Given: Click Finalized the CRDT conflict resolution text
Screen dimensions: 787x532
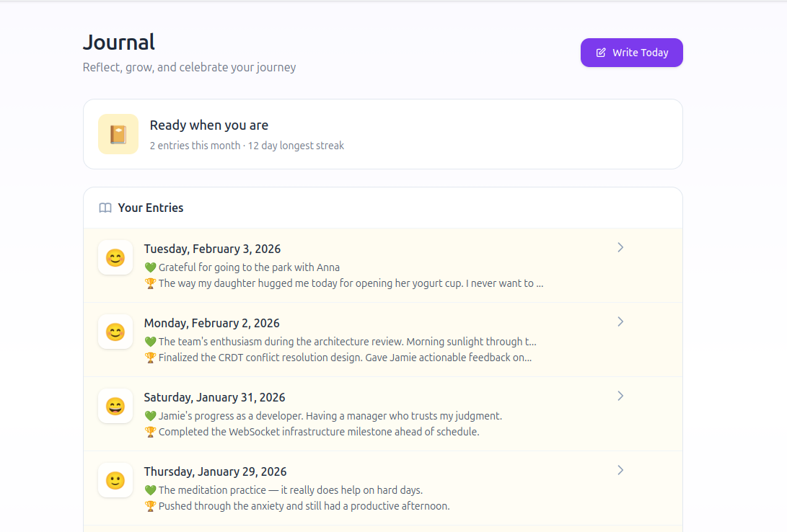Looking at the screenshot, I should [x=345, y=358].
